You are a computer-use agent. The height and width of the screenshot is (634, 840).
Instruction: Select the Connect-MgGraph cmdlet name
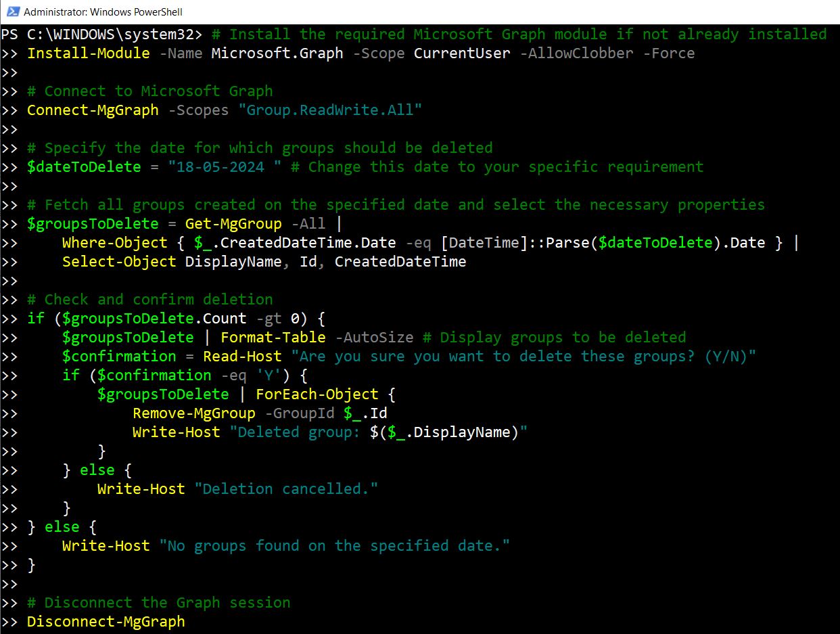click(93, 110)
